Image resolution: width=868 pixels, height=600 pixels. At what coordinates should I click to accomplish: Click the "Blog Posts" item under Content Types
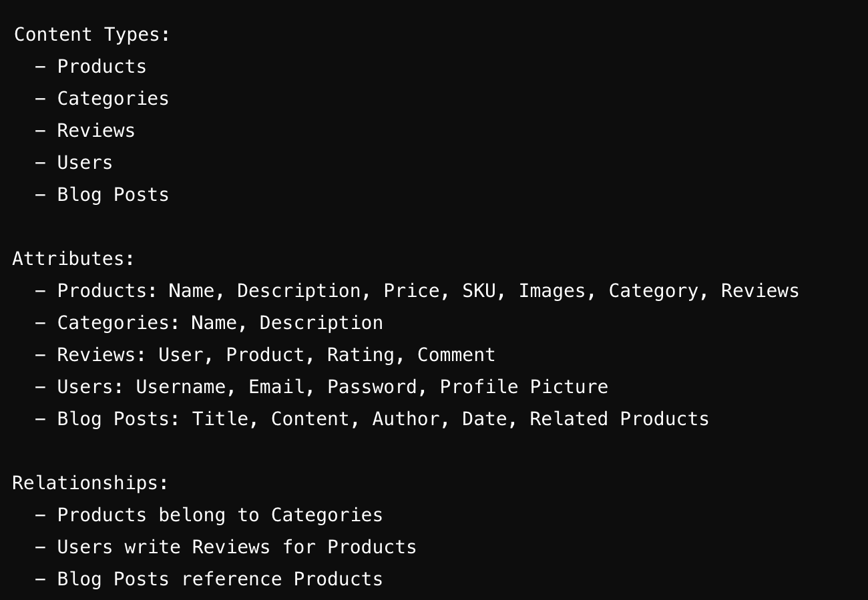click(113, 194)
